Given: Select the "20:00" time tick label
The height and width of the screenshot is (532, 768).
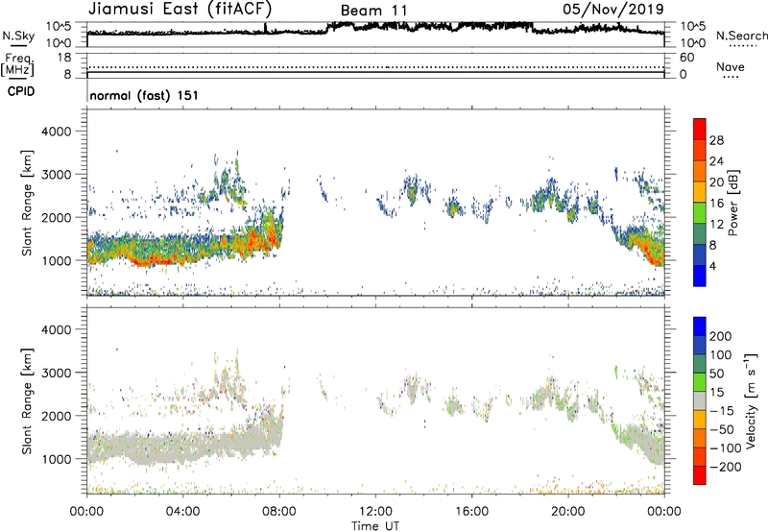Looking at the screenshot, I should tap(568, 512).
